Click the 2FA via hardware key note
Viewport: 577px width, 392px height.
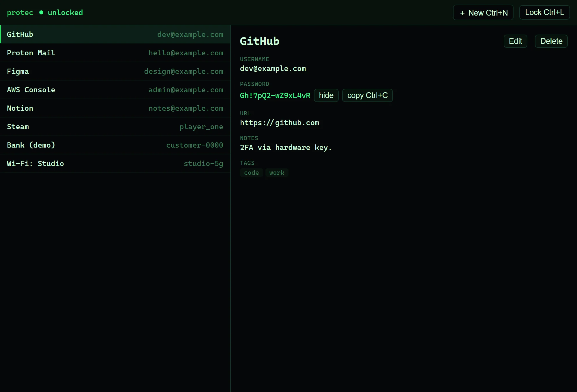pyautogui.click(x=286, y=148)
